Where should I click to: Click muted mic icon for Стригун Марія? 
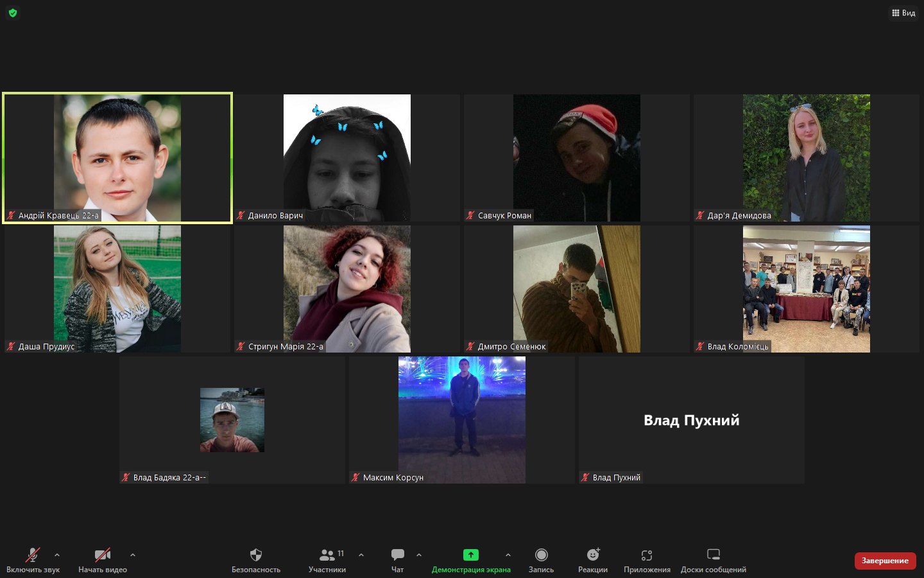(241, 347)
